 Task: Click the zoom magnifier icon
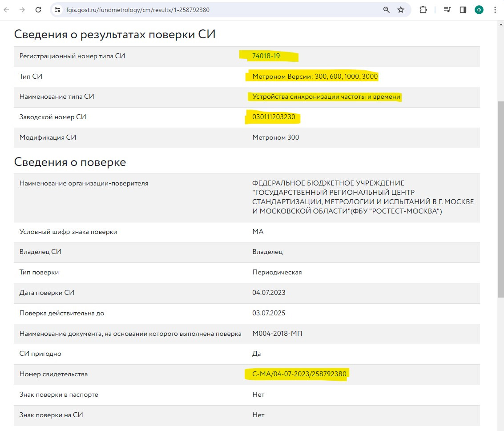[x=387, y=10]
